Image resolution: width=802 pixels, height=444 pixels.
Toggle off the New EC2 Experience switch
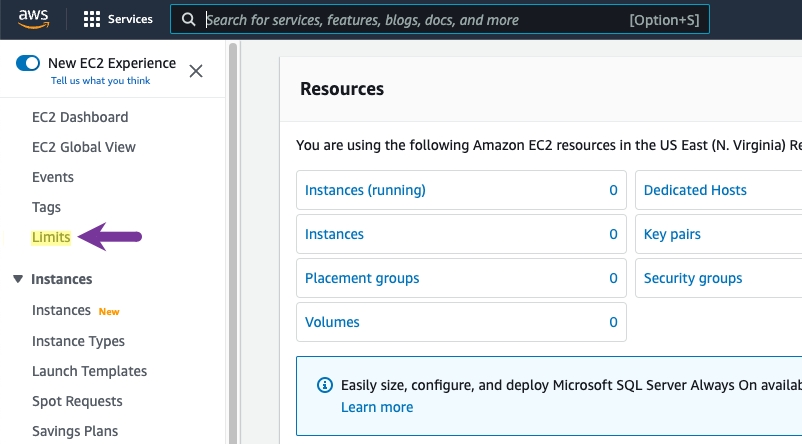[x=28, y=64]
